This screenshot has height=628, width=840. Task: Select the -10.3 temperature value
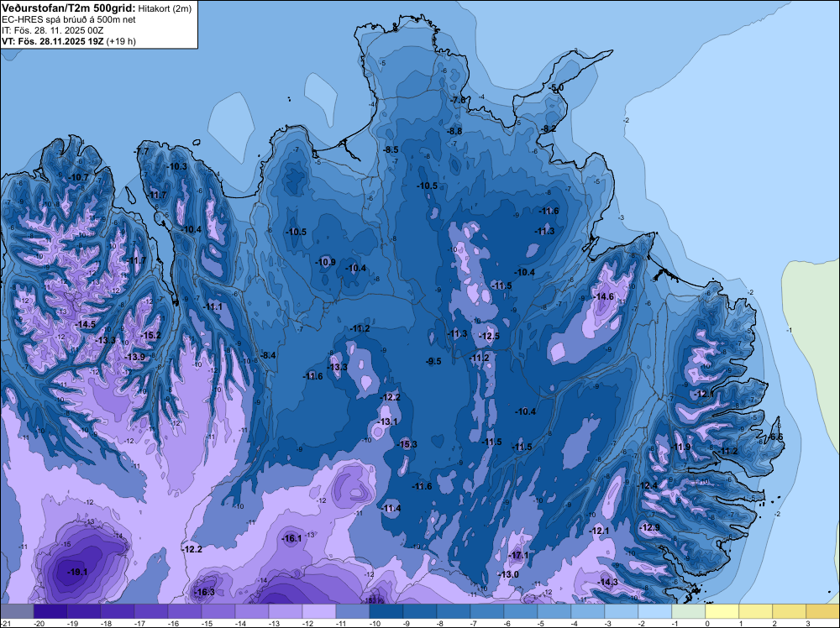(x=176, y=166)
